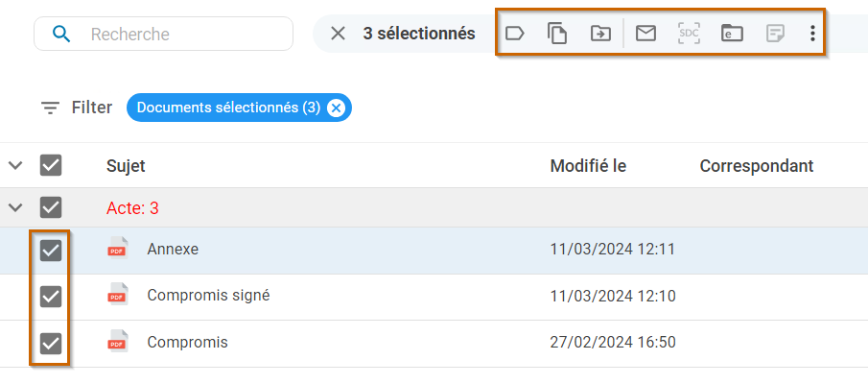Screen dimensions: 868x384
Task: Collapse all groups with header chevron
Action: click(16, 165)
